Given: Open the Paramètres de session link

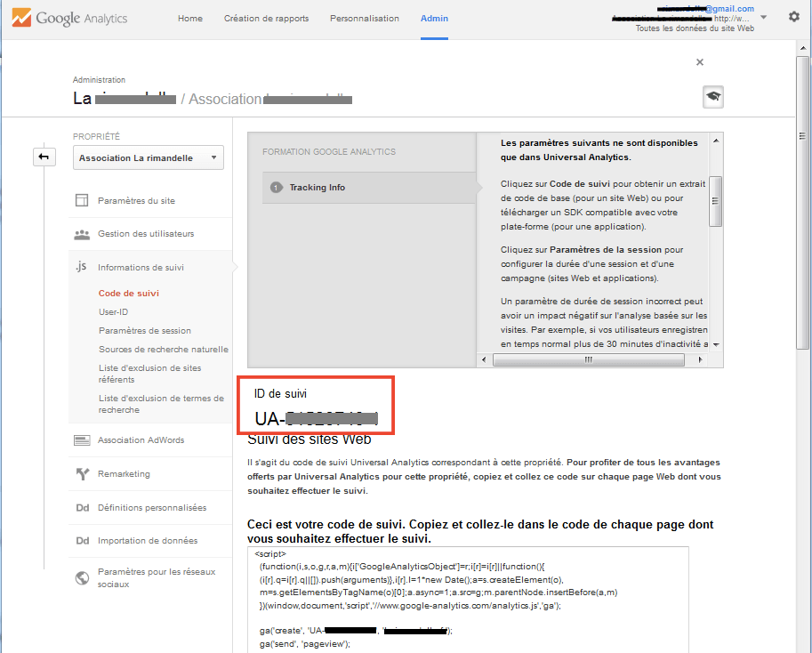Looking at the screenshot, I should tap(144, 331).
